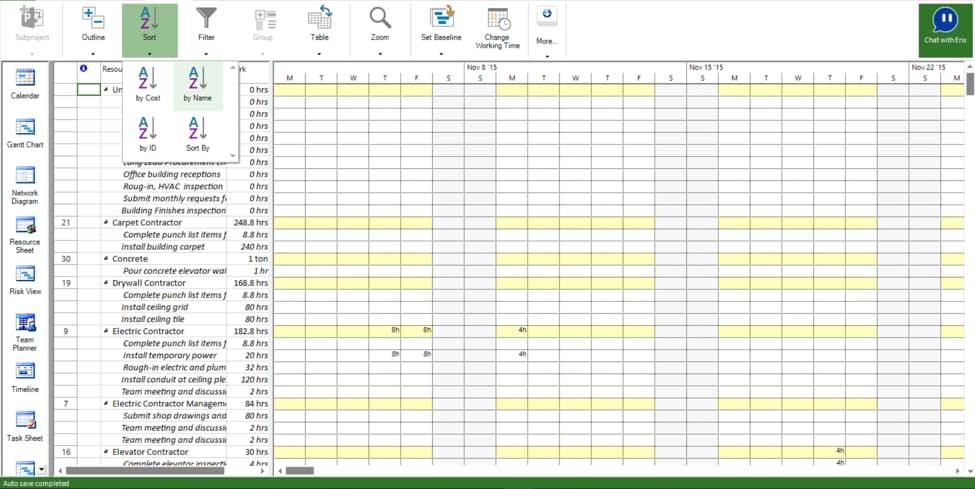
Task: Open the Zoom dropdown arrow
Action: 380,55
